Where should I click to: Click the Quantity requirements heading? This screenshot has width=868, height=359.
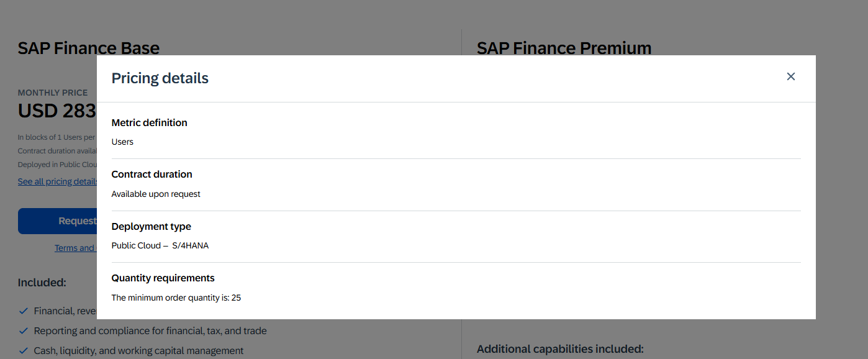163,278
